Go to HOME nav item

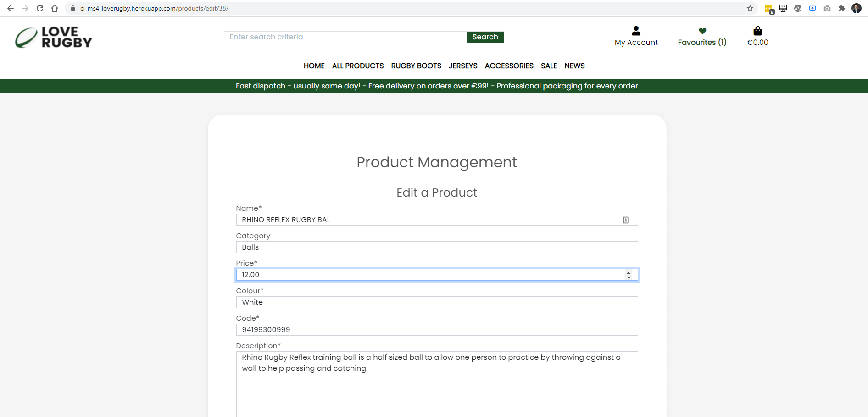click(314, 66)
